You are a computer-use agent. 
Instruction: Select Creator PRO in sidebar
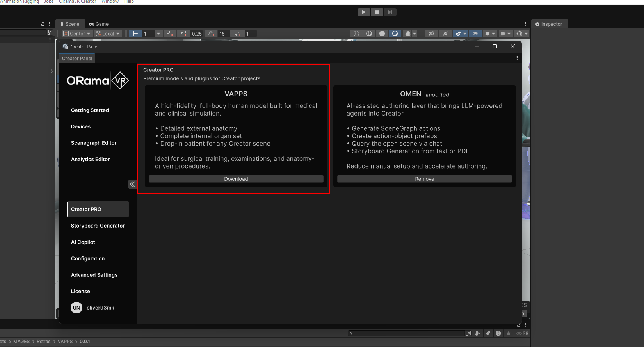pos(98,209)
